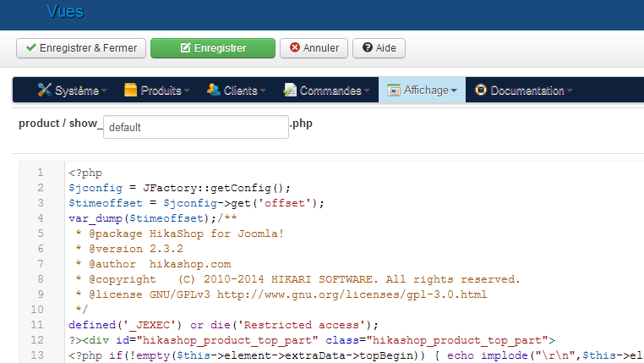
Task: Click the green Enregistrer button
Action: (x=213, y=48)
